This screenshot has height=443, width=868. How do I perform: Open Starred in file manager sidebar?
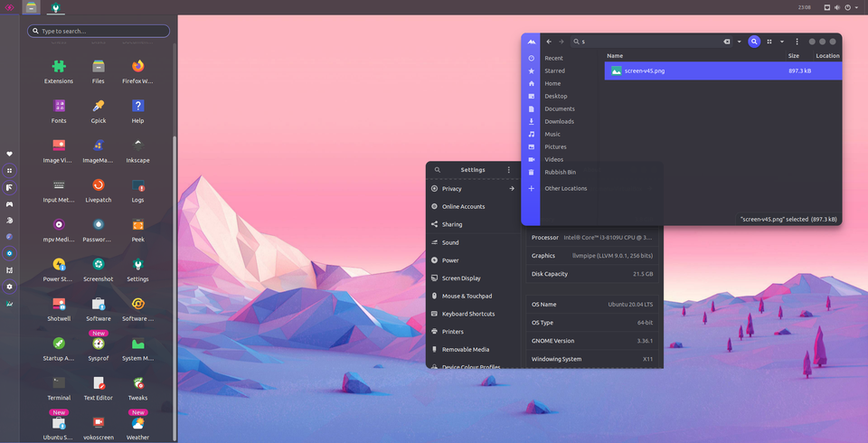tap(554, 71)
